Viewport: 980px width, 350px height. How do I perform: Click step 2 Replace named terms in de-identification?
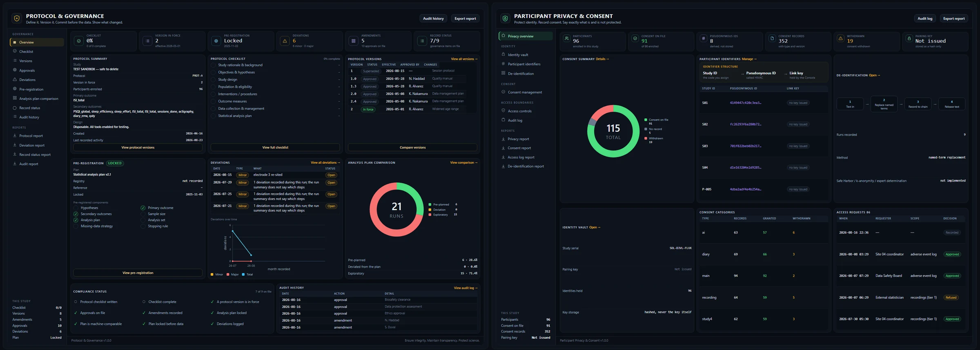coord(884,104)
